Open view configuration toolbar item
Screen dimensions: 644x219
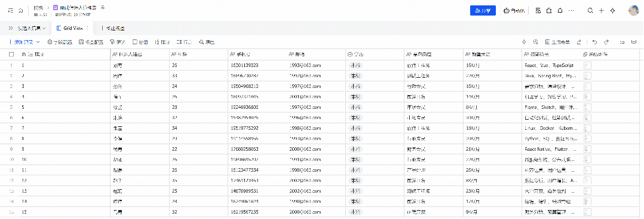coord(91,42)
